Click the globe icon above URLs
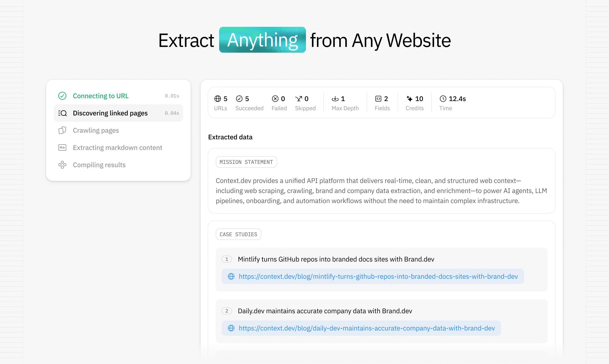The width and height of the screenshot is (609, 364). pos(217,99)
